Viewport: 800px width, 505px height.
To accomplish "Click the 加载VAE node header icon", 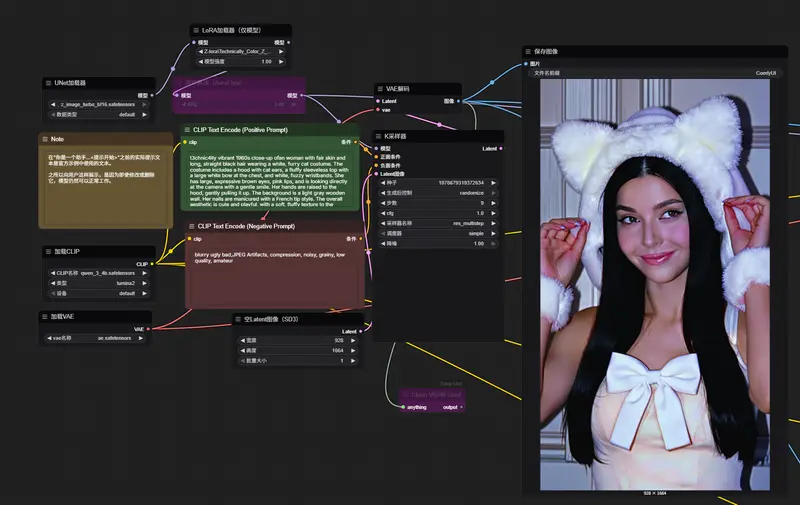I will point(44,317).
